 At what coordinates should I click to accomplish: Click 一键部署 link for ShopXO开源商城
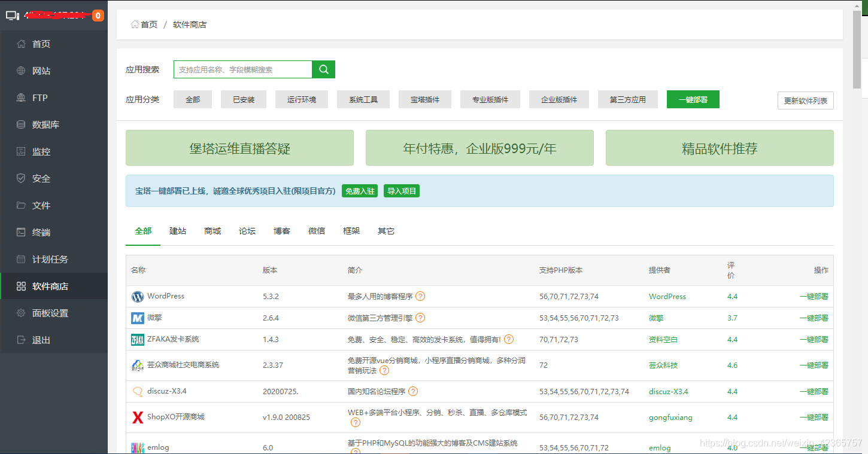(814, 417)
